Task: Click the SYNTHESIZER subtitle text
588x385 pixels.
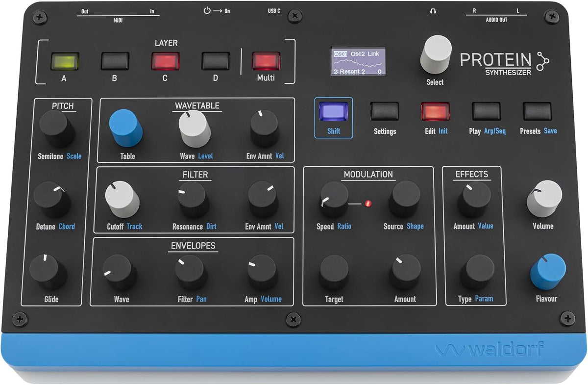Action: point(508,73)
